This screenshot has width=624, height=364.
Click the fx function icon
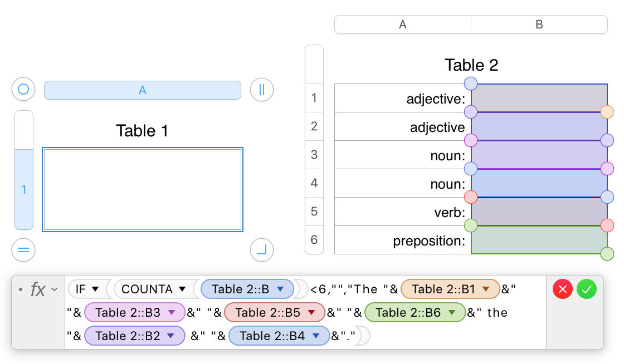pos(37,289)
